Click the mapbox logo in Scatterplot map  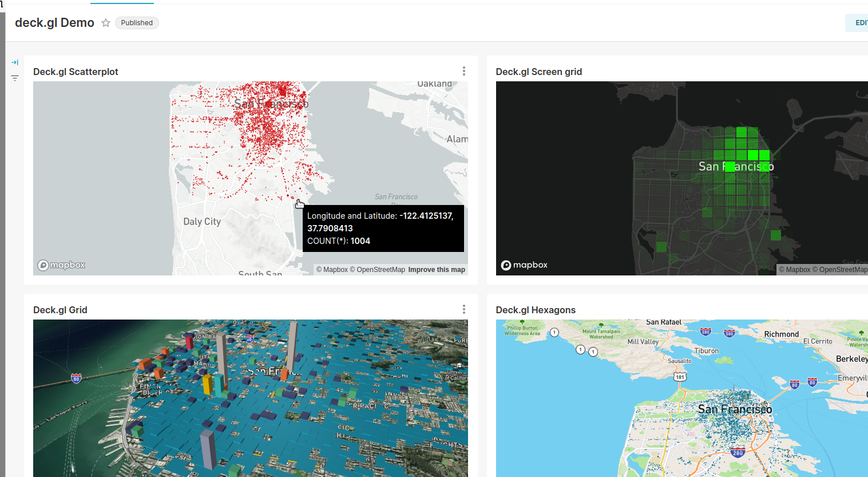(x=61, y=265)
